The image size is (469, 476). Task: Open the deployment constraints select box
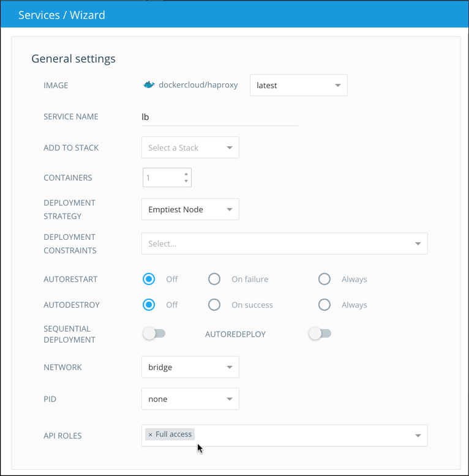point(284,244)
